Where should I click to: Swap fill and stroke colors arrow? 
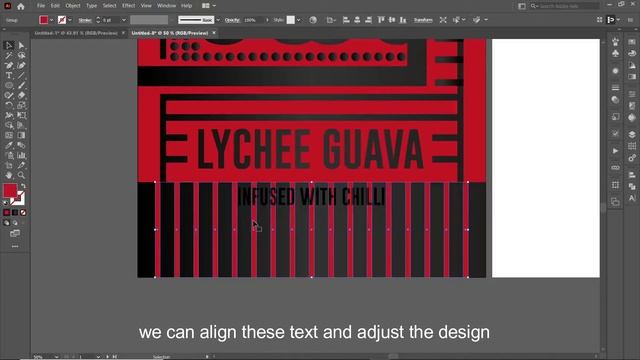click(x=23, y=186)
